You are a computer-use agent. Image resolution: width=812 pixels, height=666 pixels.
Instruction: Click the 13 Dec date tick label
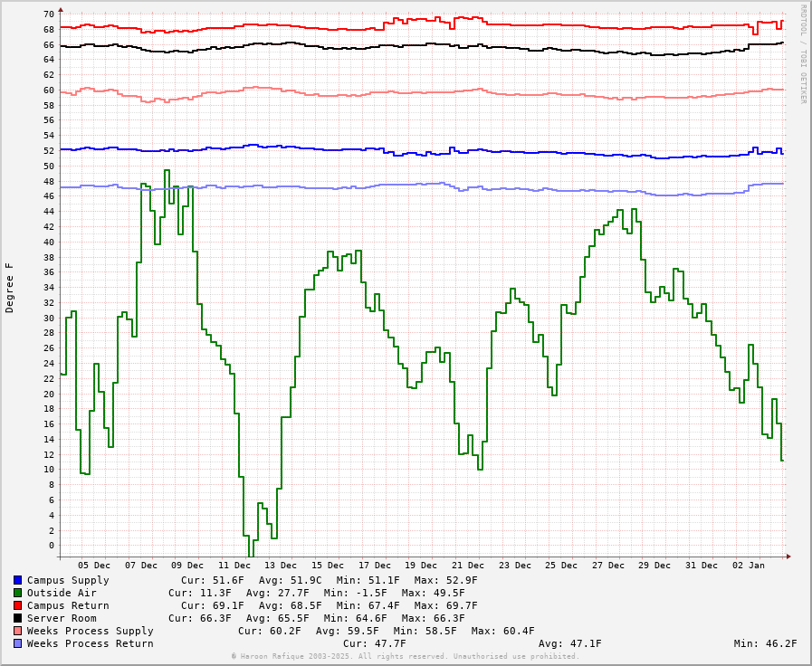[x=281, y=566]
